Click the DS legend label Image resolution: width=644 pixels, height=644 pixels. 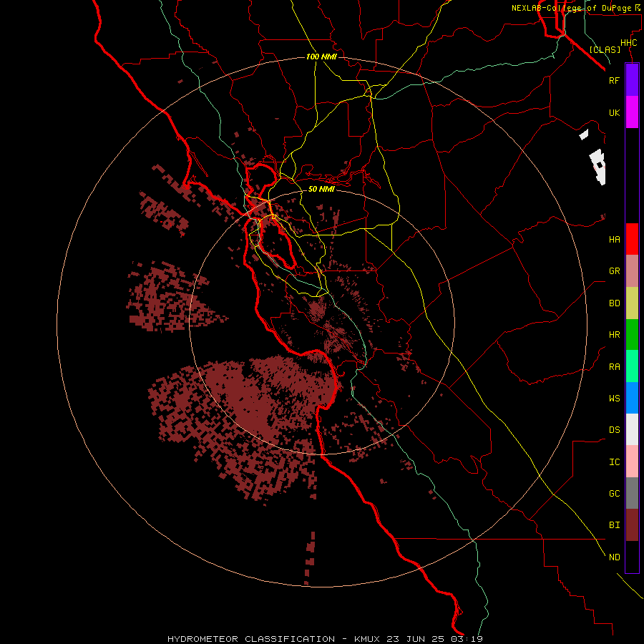coord(614,429)
